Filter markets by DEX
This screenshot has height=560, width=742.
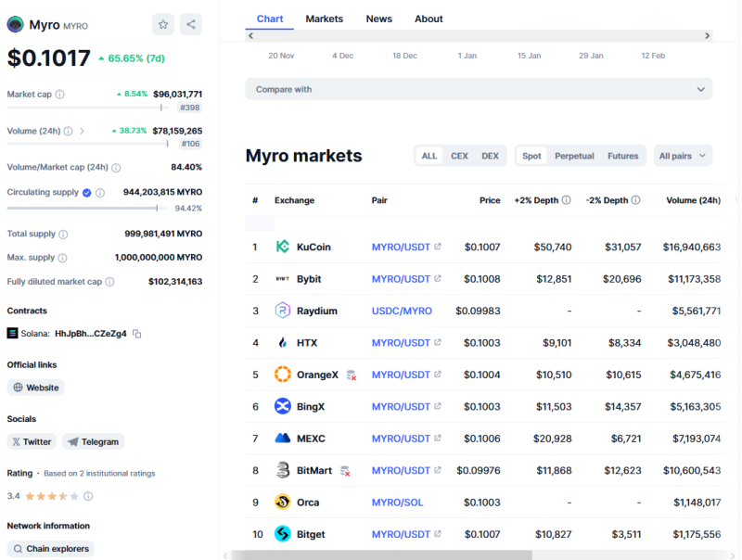pos(490,156)
